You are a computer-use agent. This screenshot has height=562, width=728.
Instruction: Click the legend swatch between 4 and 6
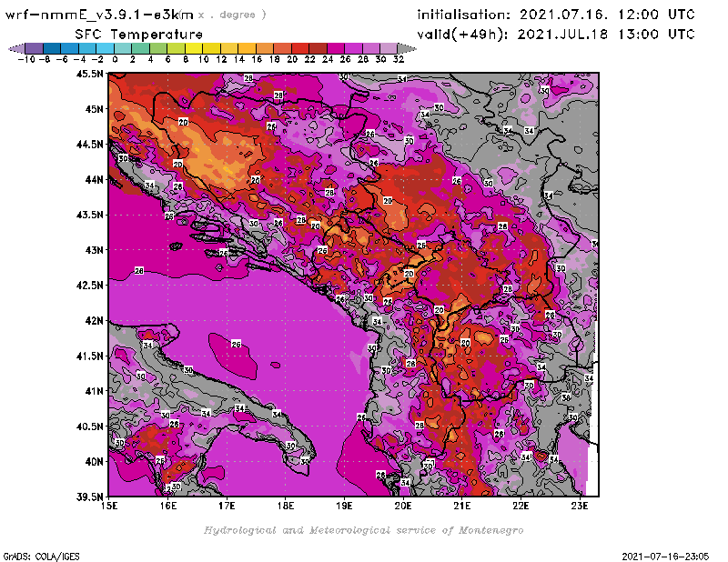click(157, 48)
